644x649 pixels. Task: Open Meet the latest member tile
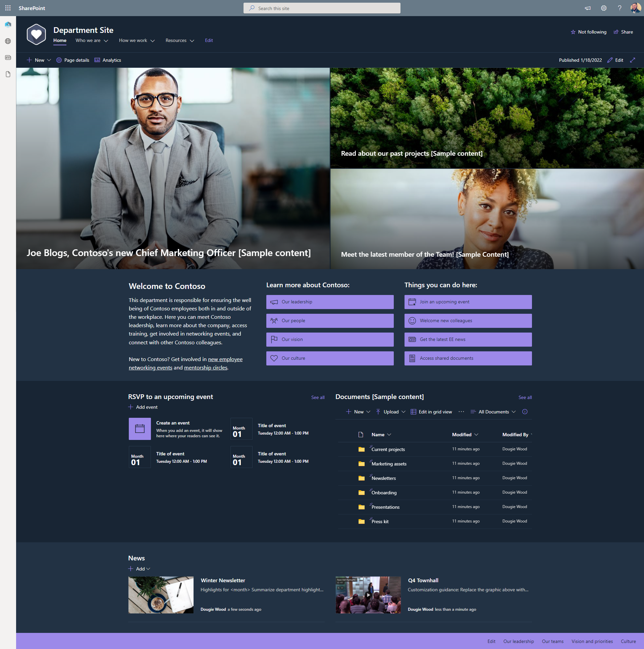487,219
